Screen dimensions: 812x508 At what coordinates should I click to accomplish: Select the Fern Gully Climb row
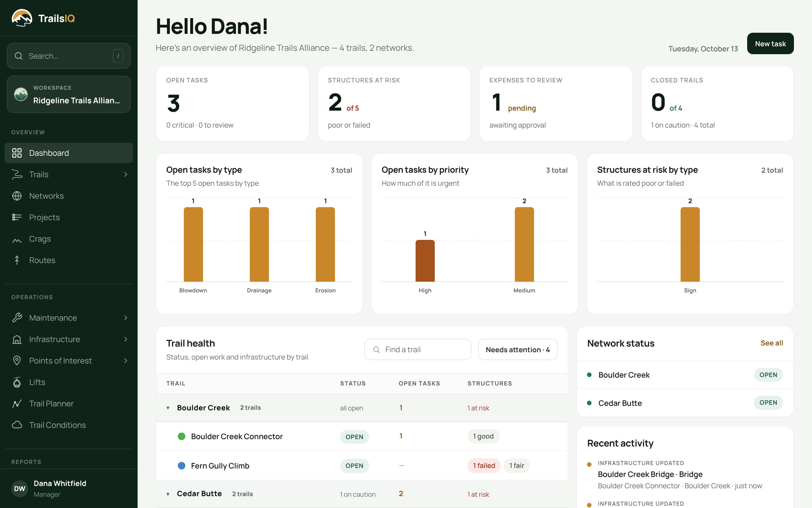coord(362,466)
